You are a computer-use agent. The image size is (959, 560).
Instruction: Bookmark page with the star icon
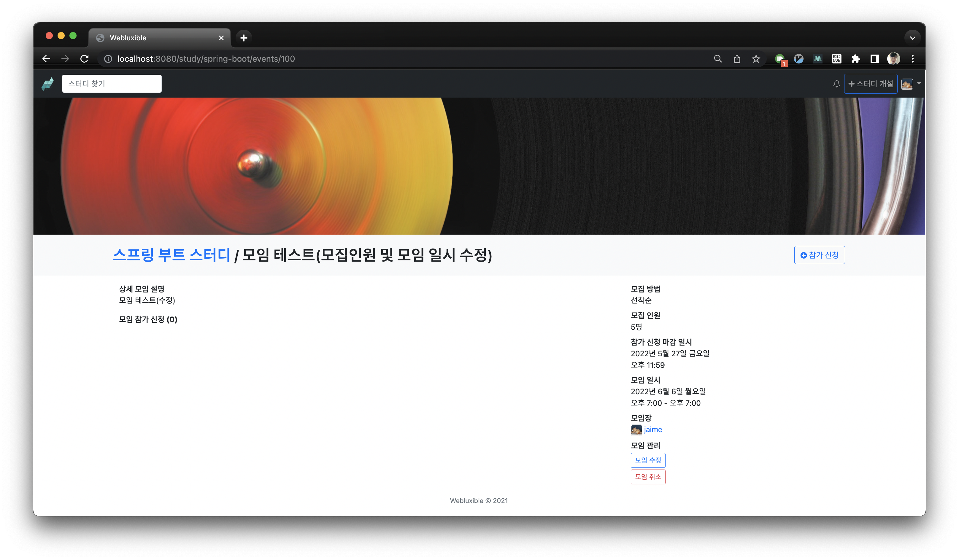click(756, 59)
